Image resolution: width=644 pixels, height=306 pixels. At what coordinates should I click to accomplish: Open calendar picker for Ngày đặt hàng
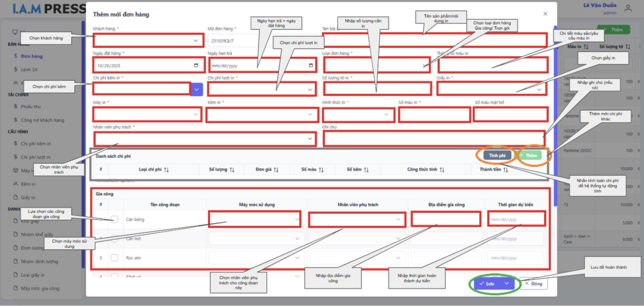click(x=196, y=65)
